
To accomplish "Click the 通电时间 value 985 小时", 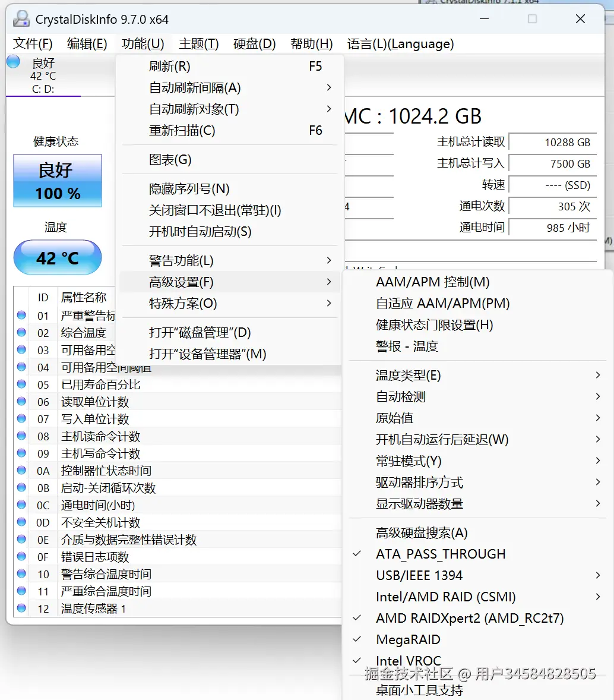I will pos(552,228).
